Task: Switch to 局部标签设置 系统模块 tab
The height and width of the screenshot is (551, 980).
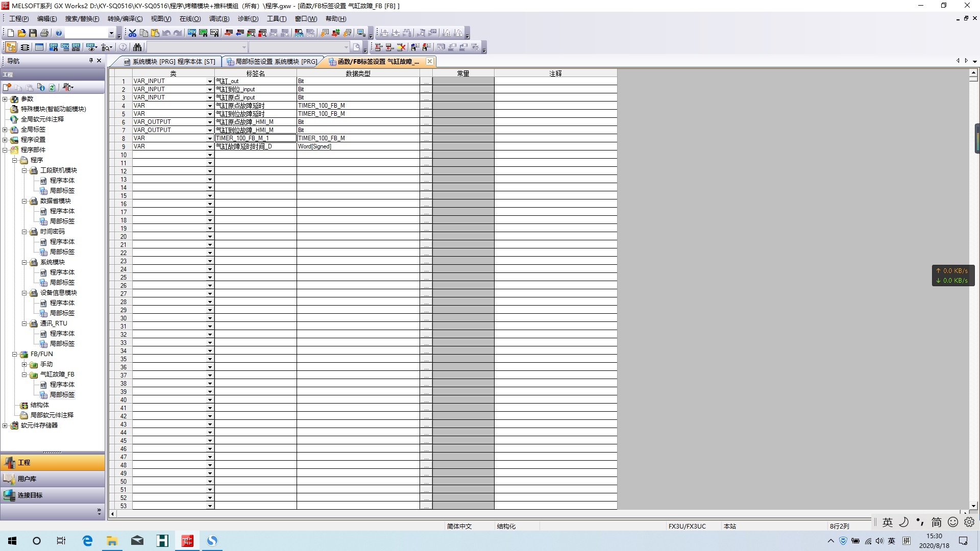Action: pos(273,62)
